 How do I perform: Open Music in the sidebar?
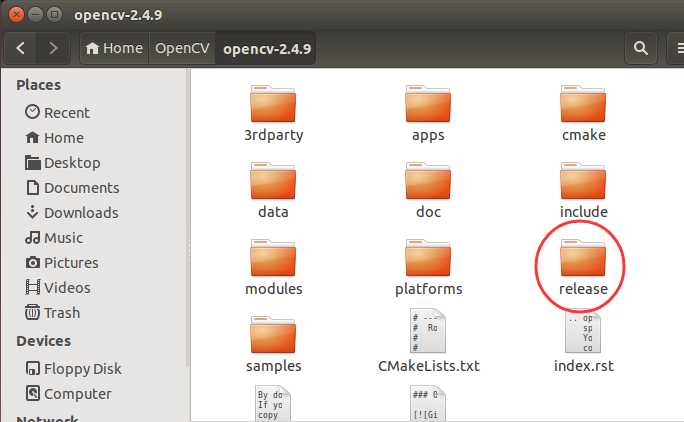pyautogui.click(x=54, y=238)
